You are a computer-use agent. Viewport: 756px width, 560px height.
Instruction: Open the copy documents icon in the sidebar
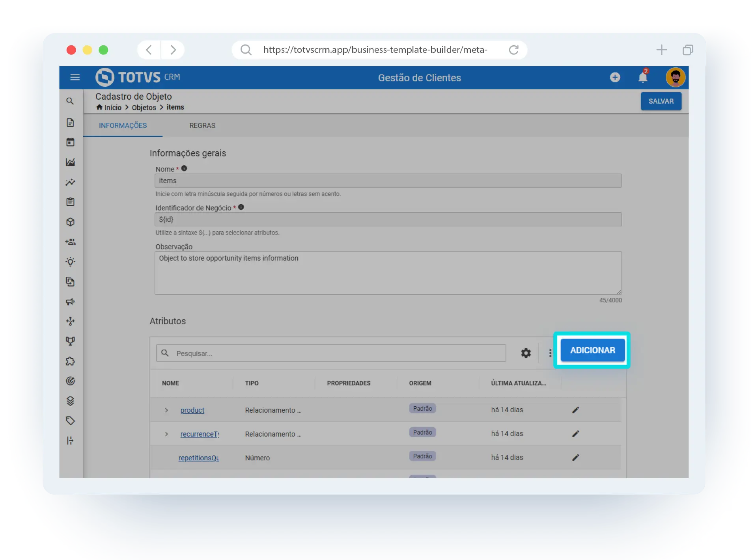pyautogui.click(x=70, y=282)
